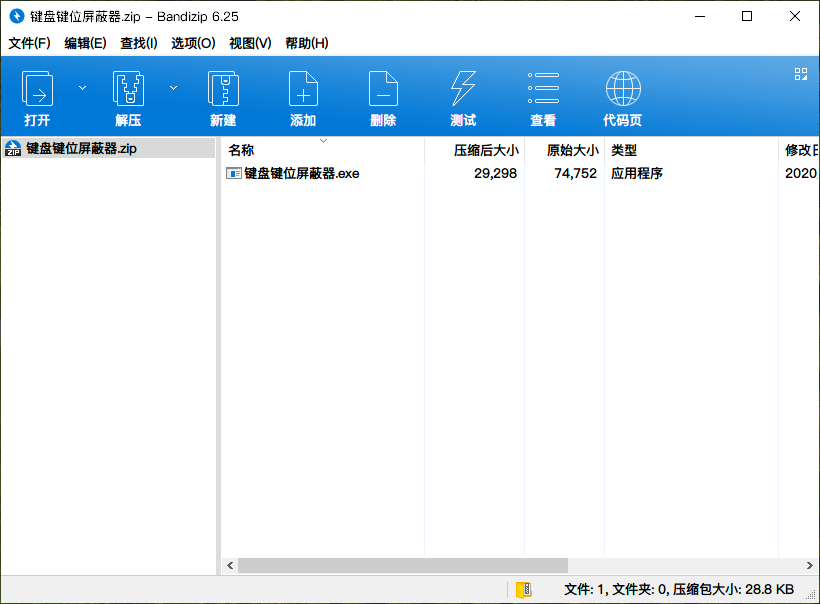Click the 删除 (Delete) icon
The height and width of the screenshot is (604, 820).
pos(383,98)
